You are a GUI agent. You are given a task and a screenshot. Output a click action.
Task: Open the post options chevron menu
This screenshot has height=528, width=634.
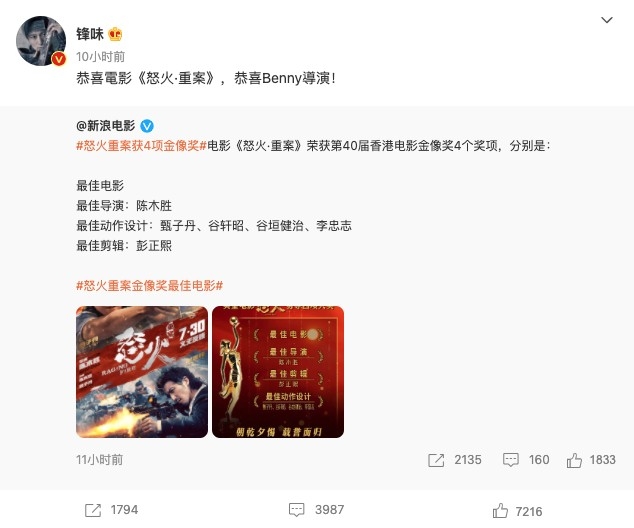point(607,20)
